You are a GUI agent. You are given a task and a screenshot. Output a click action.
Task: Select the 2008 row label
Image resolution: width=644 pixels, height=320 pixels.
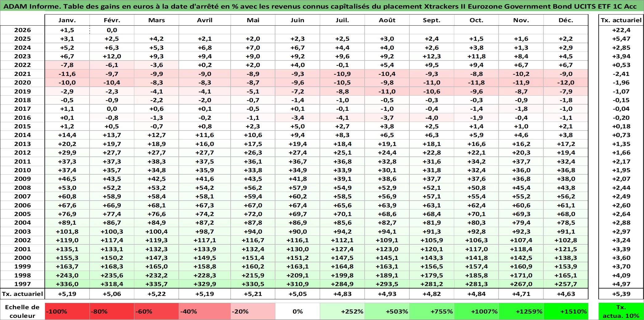coord(23,188)
